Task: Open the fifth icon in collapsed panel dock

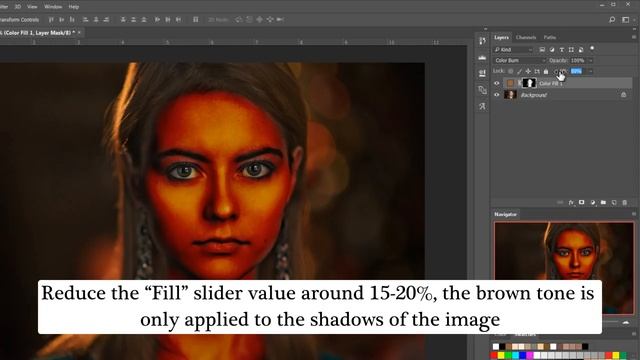Action: point(482,106)
